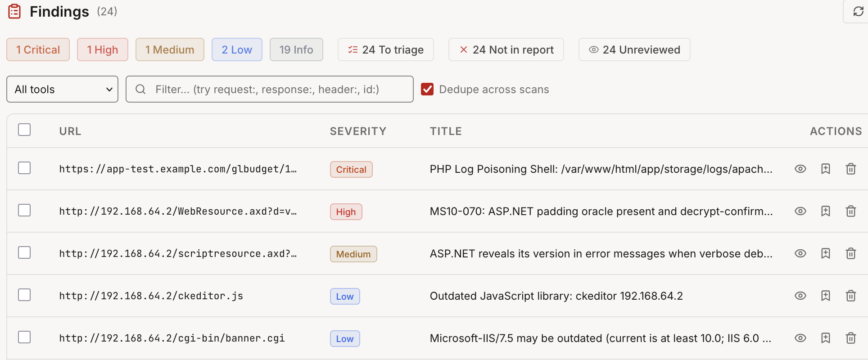868x360 pixels.
Task: Delete the Microsoft-IIS/7.5 outdated finding
Action: [850, 338]
